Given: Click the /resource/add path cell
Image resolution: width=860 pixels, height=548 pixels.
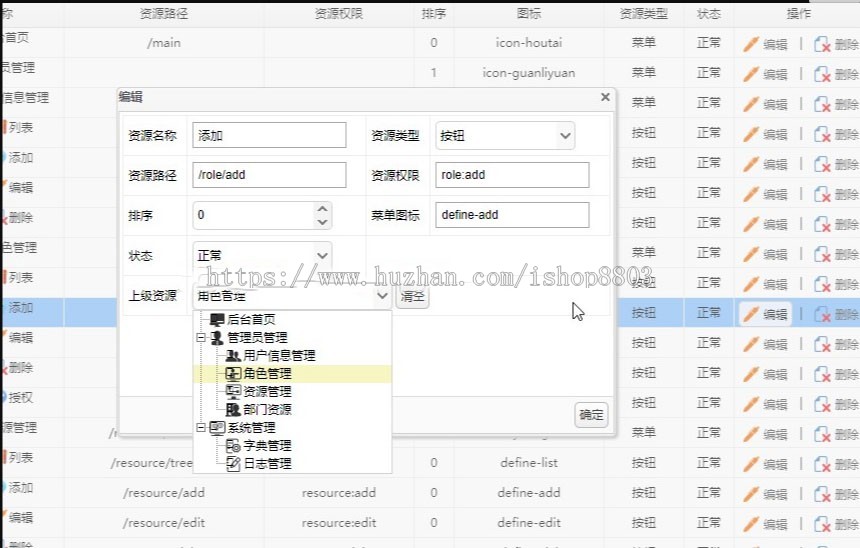Looking at the screenshot, I should 164,493.
